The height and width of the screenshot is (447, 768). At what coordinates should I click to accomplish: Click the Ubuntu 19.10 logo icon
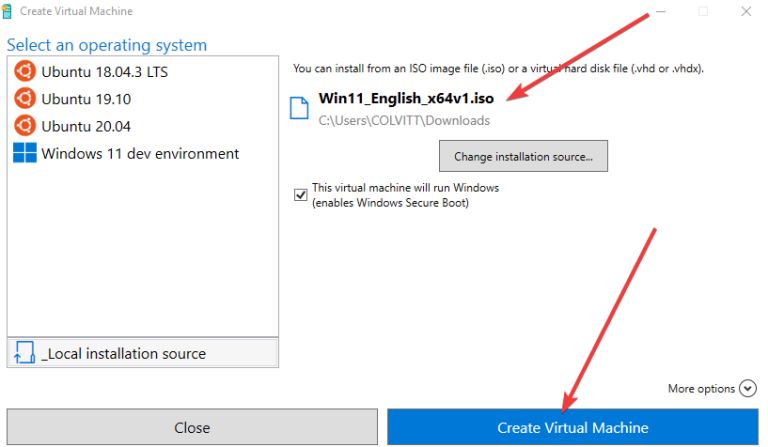(x=24, y=98)
